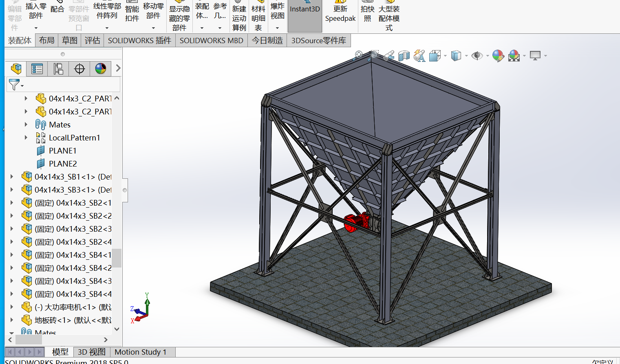Switch to 今日制造 tab
Image resolution: width=620 pixels, height=364 pixels.
point(267,40)
